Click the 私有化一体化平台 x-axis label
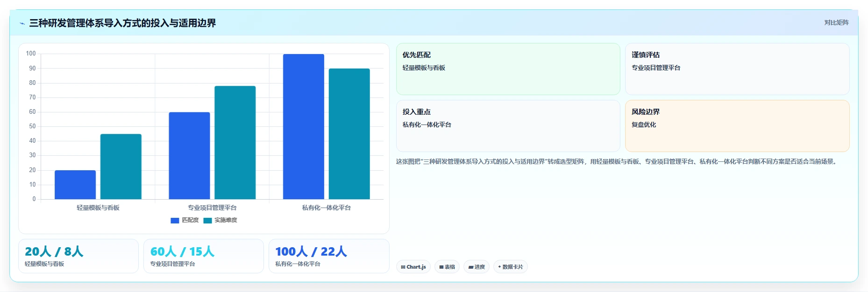This screenshot has width=868, height=292. (x=326, y=208)
